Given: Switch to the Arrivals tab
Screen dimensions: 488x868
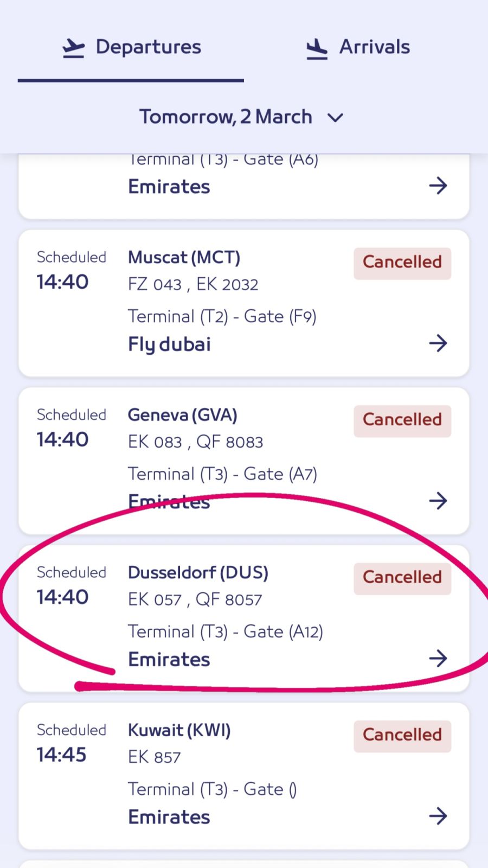Looking at the screenshot, I should point(374,47).
